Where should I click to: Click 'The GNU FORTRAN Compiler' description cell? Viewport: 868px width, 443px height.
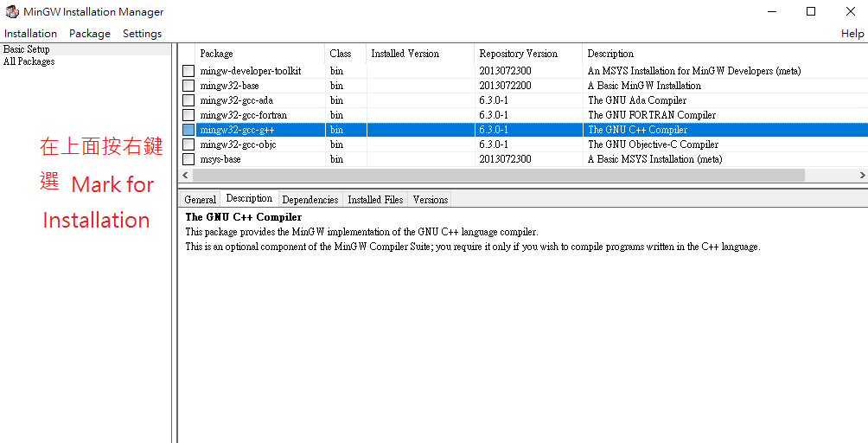coord(652,115)
